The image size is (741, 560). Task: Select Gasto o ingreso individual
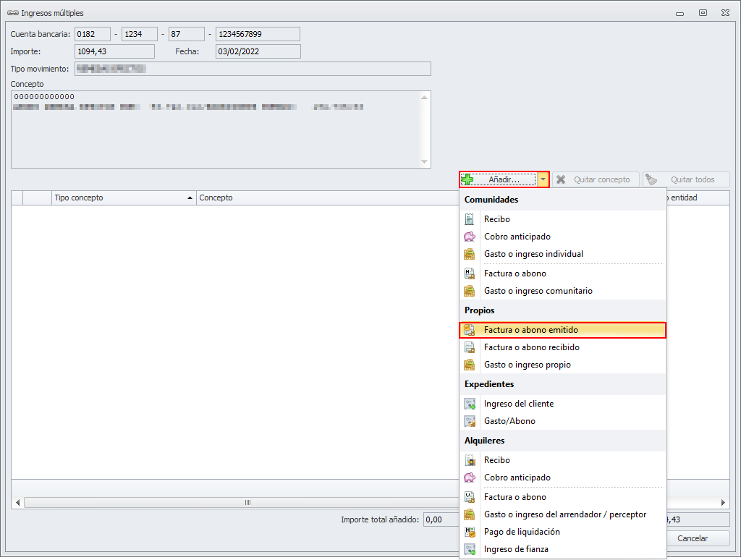click(563, 254)
